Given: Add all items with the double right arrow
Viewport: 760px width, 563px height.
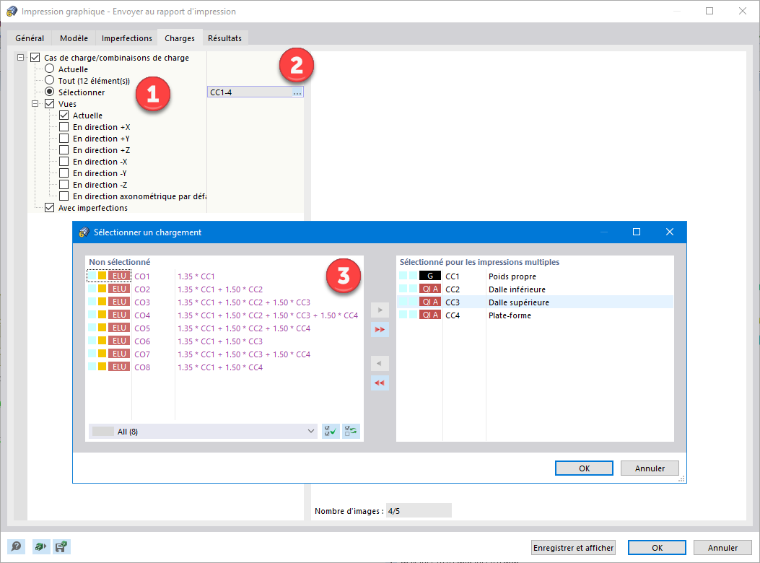Looking at the screenshot, I should (380, 329).
